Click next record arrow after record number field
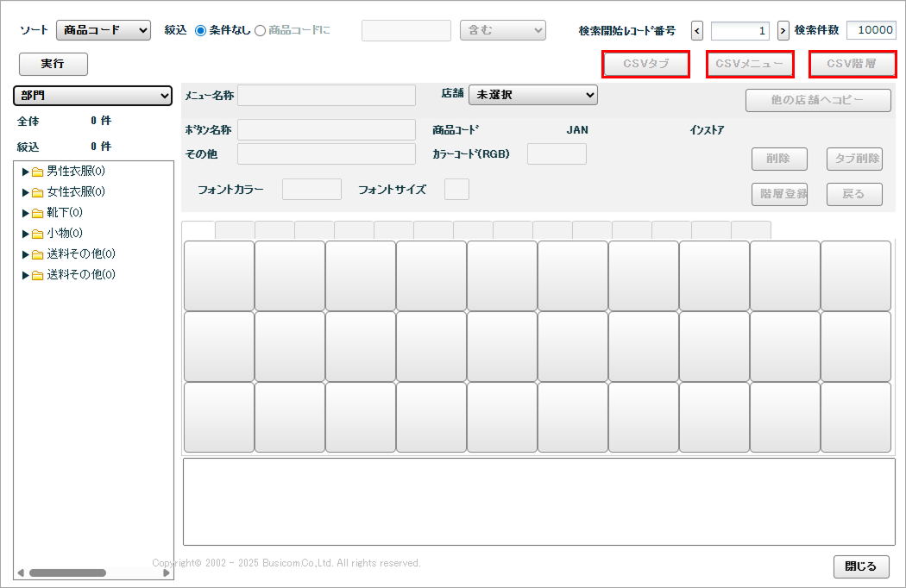Screen dimensions: 906x588 click(783, 31)
